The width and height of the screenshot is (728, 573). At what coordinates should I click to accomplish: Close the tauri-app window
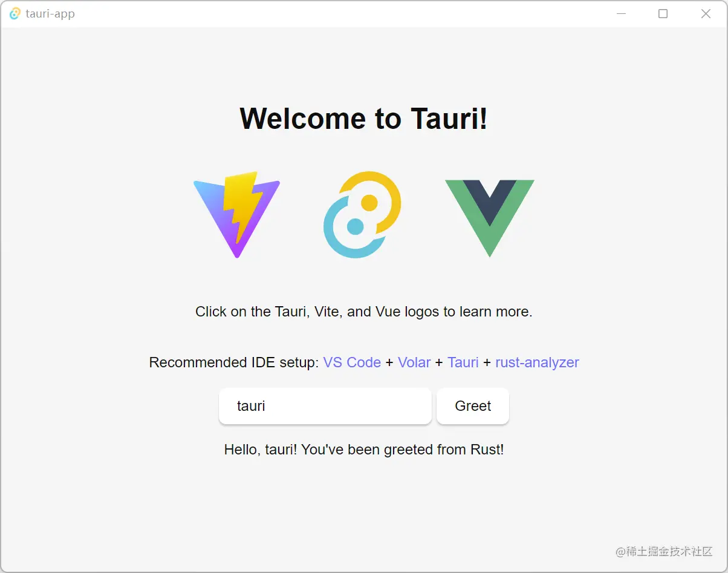click(705, 13)
